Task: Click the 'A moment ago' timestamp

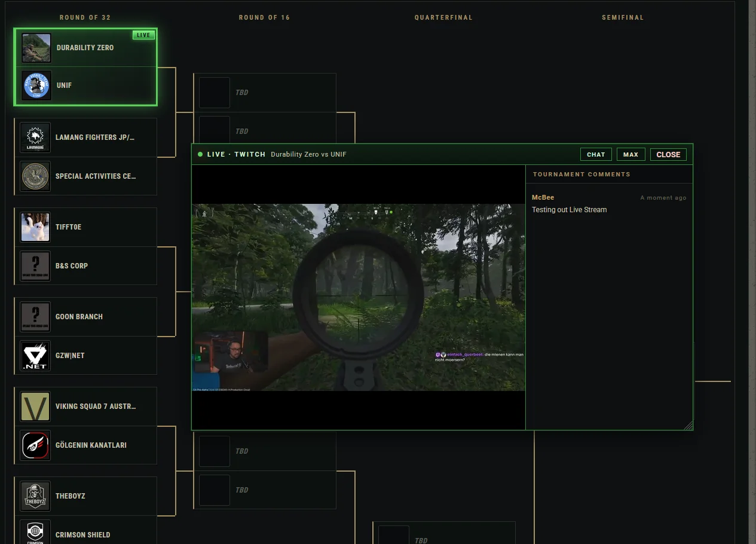Action: [x=663, y=198]
